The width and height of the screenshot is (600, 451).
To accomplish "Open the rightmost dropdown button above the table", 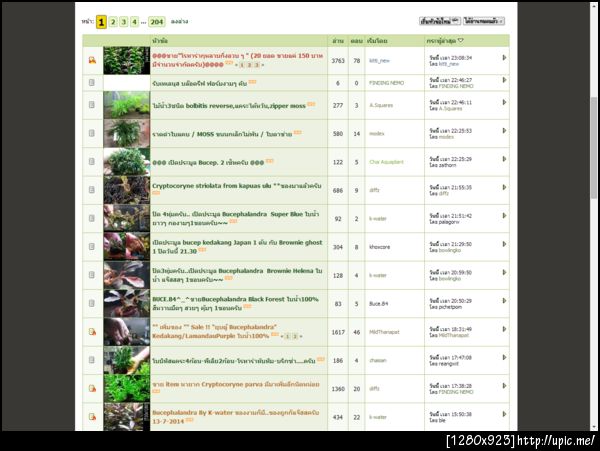I will (484, 21).
